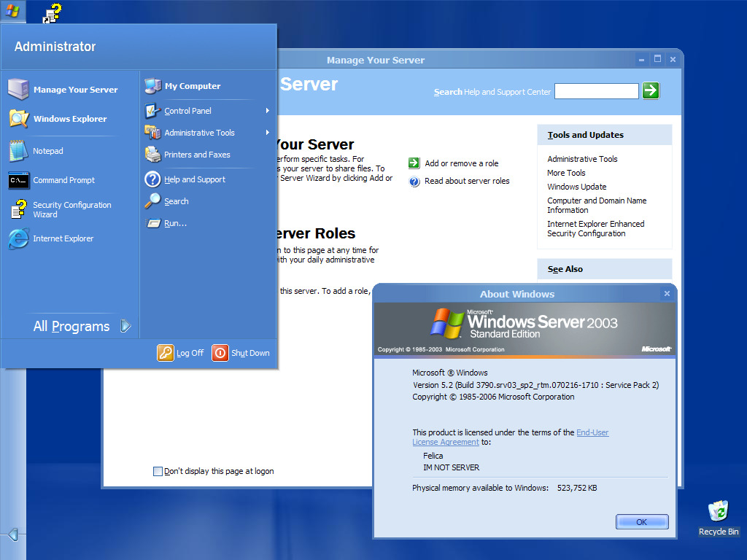Open the All Programs menu label

coord(71,326)
